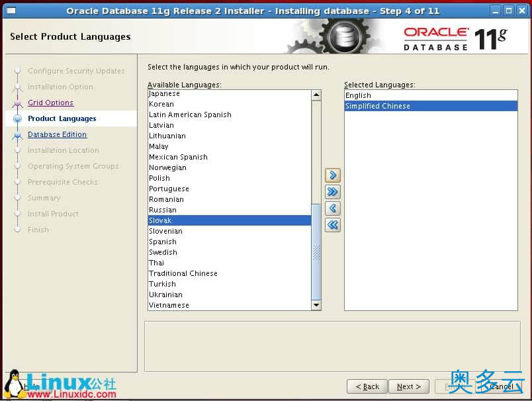Click the remove all languages double-arrow button
The height and width of the screenshot is (401, 532).
click(x=332, y=224)
